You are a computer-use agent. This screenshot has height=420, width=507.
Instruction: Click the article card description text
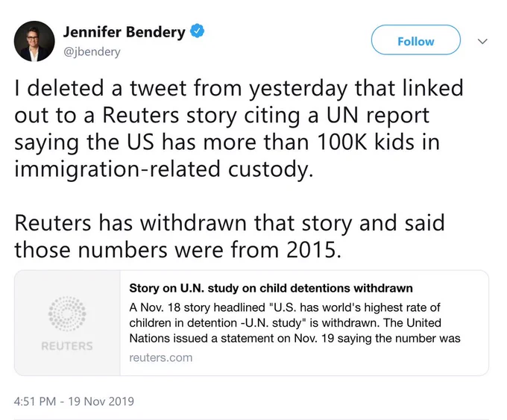(295, 322)
